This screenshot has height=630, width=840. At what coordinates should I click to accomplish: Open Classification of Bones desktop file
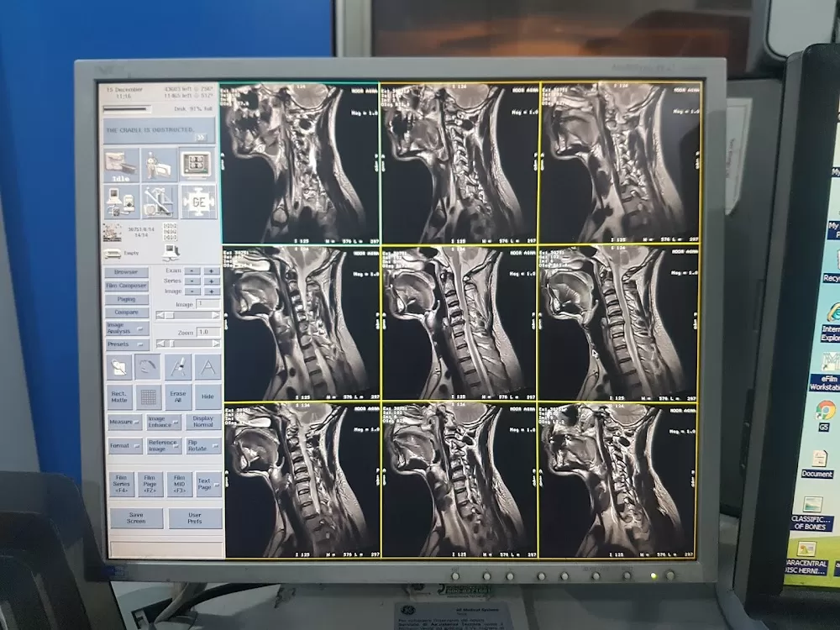pos(811,513)
